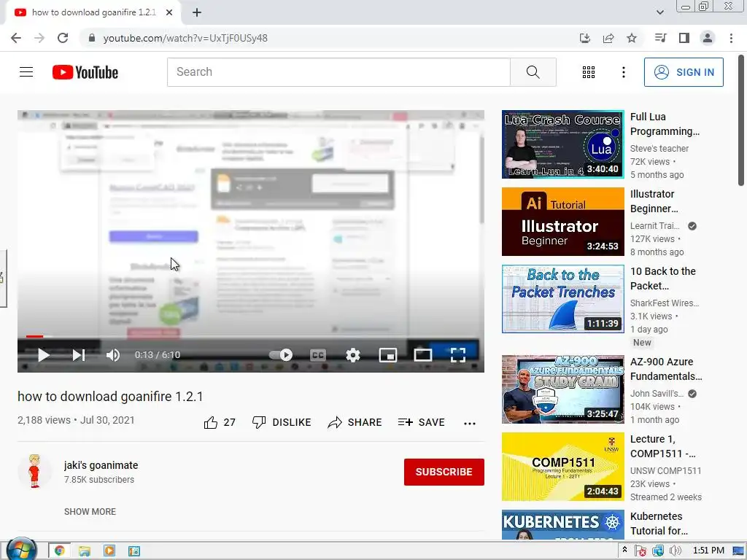747x560 pixels.
Task: Bookmark this page with star icon
Action: pyautogui.click(x=632, y=38)
